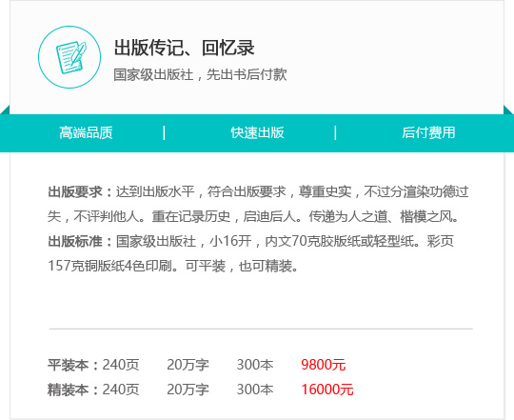Click the teal document-and-pen icon
The height and width of the screenshot is (420, 514).
pyautogui.click(x=69, y=57)
